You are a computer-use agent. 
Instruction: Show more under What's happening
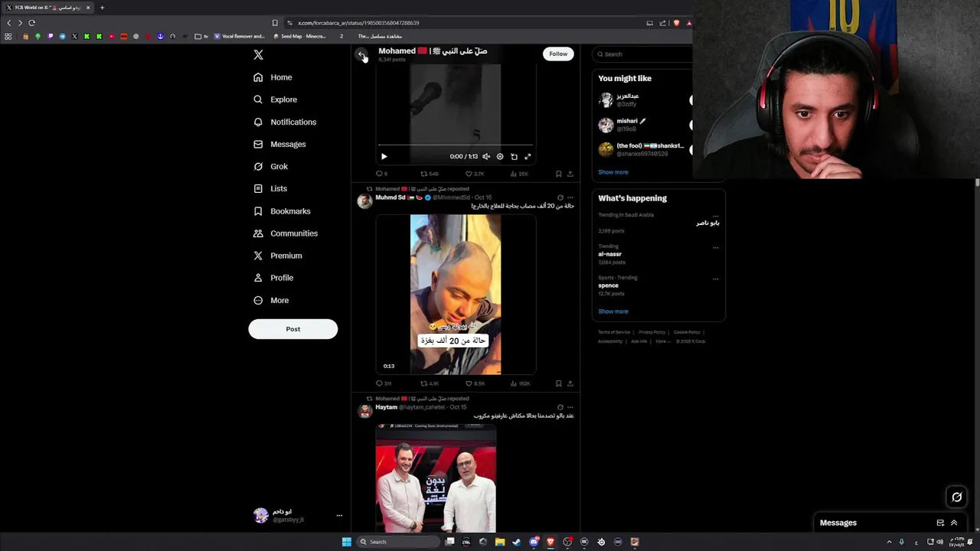(612, 311)
